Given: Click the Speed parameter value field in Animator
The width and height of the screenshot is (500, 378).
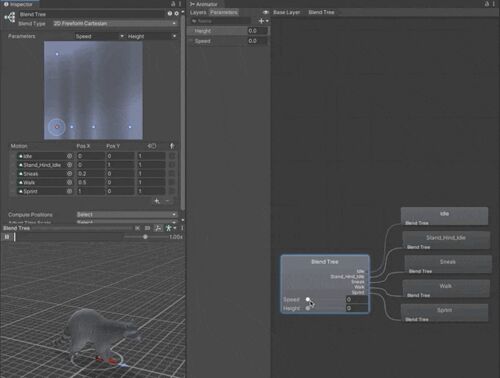Looking at the screenshot, I should coord(257,41).
